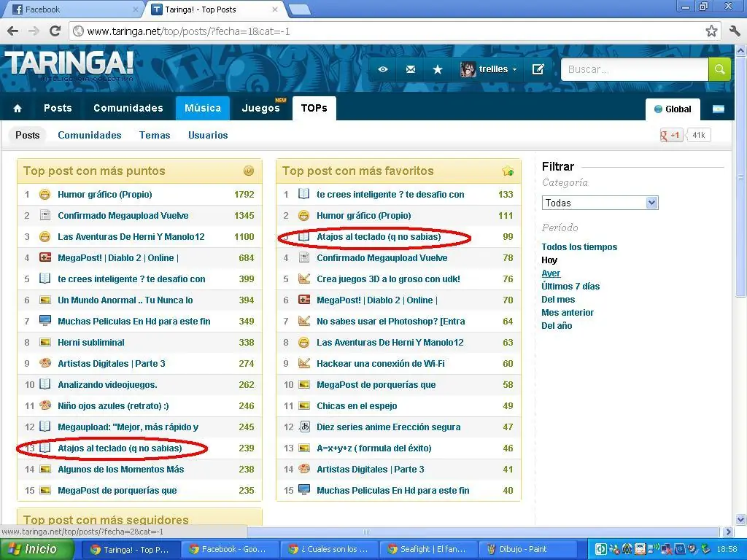
Task: Switch to the Argentina flag tab
Action: point(718,109)
